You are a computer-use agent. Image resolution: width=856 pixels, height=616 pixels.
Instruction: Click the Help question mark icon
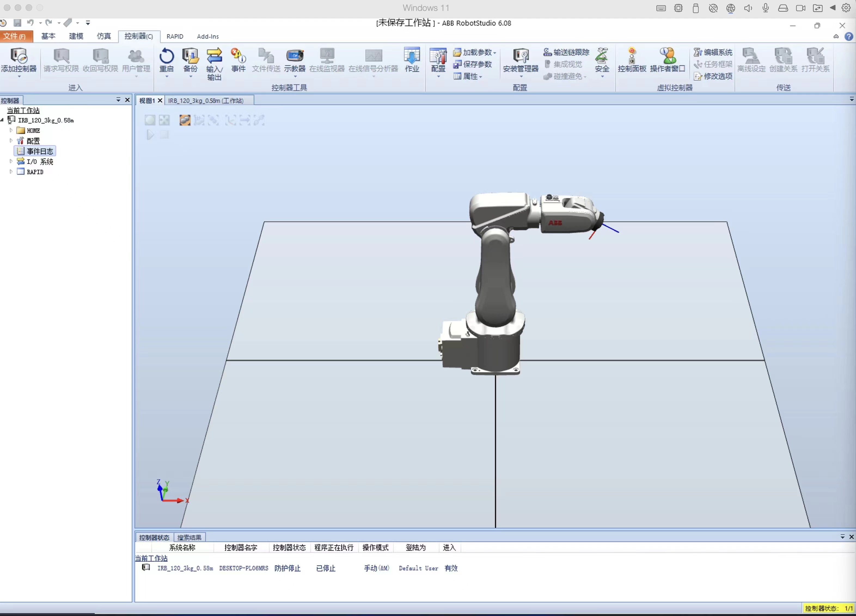click(848, 36)
